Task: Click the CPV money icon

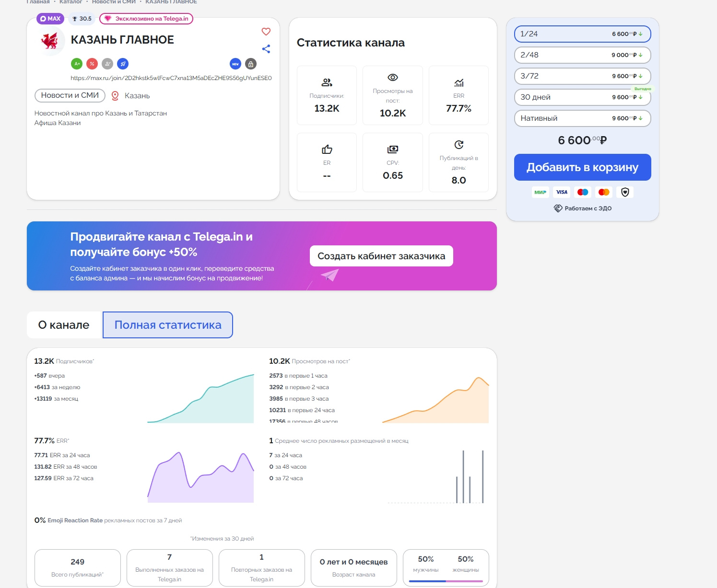Action: 393,150
